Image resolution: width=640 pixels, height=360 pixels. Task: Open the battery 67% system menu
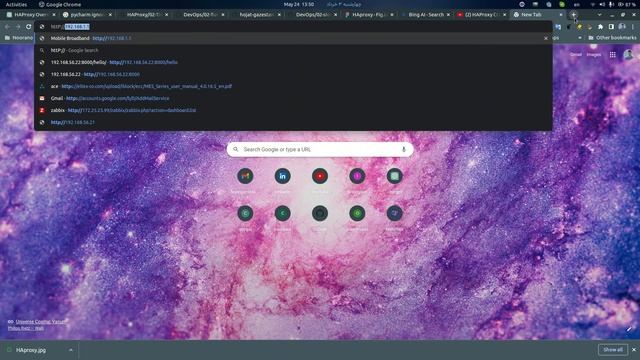tap(627, 4)
